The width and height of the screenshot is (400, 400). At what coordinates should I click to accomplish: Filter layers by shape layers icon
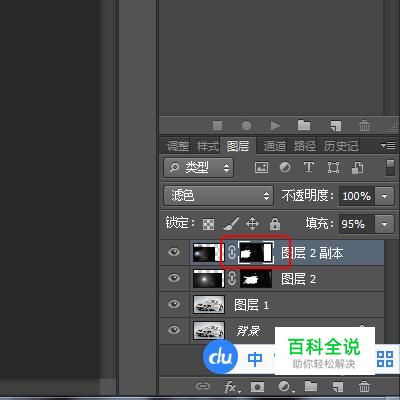(333, 167)
